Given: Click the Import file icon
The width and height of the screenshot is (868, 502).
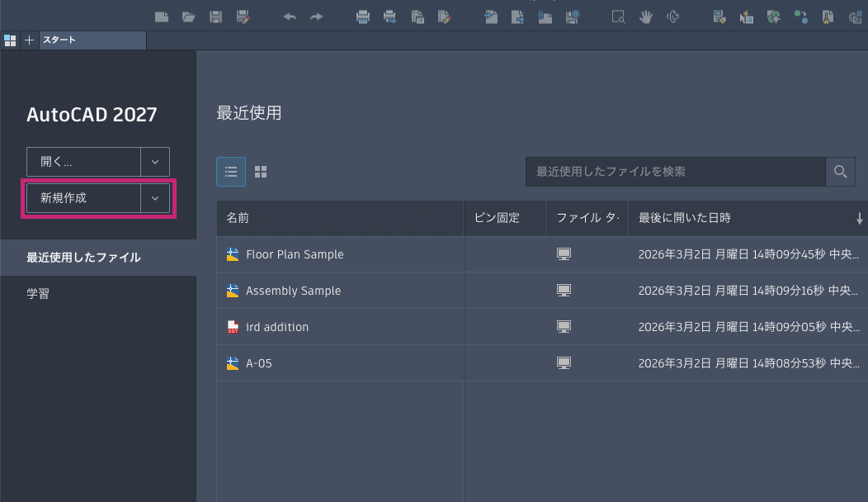Looking at the screenshot, I should tap(490, 17).
